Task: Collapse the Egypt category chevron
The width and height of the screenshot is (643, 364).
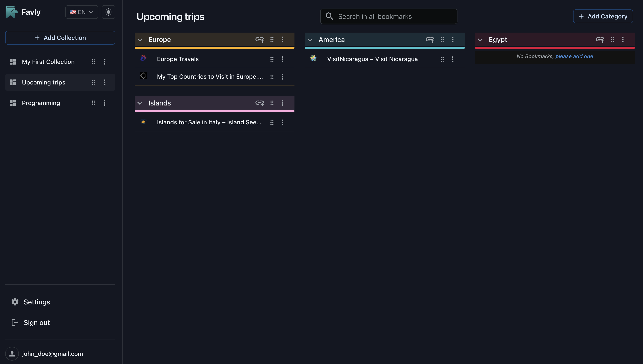Action: (x=480, y=40)
